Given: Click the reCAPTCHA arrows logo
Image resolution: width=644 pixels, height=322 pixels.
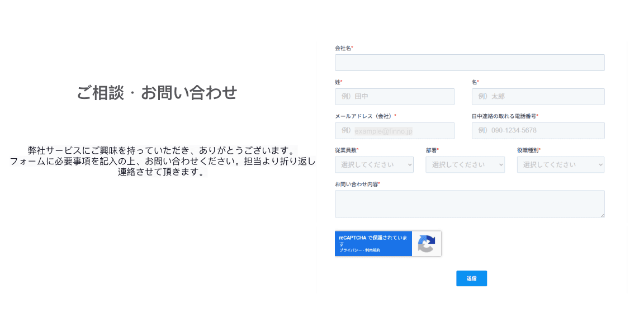Looking at the screenshot, I should click(x=426, y=244).
